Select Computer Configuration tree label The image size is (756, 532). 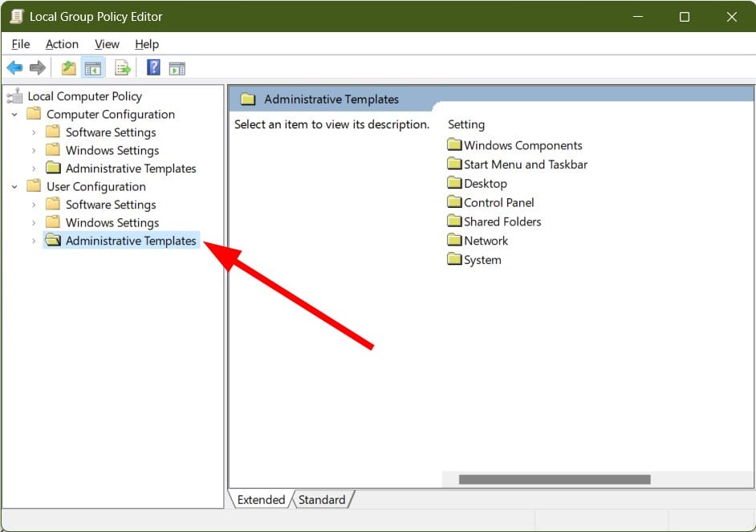pos(111,114)
